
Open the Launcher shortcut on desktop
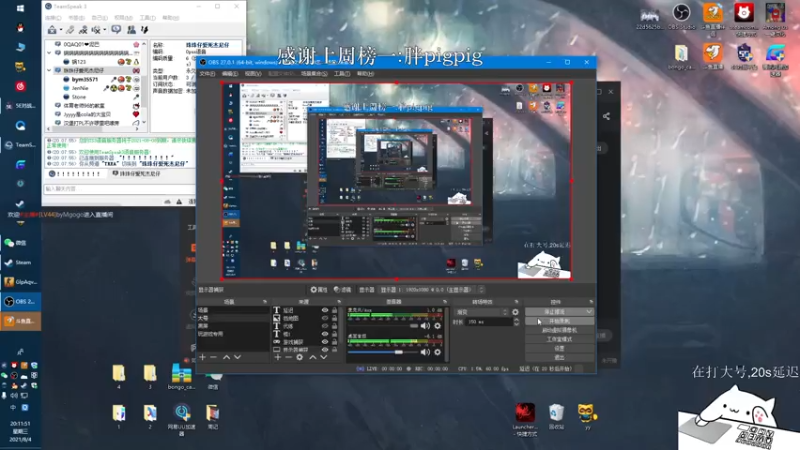pos(525,419)
